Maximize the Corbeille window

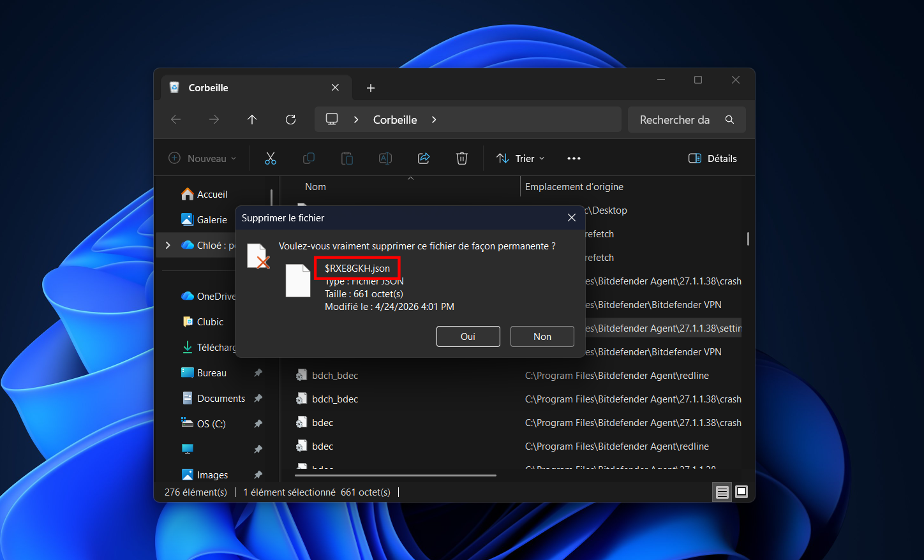point(698,80)
